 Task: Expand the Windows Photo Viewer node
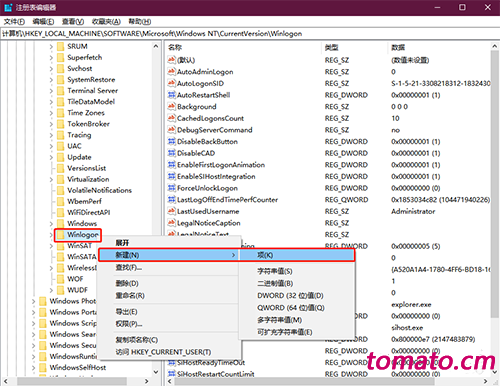tap(33, 301)
